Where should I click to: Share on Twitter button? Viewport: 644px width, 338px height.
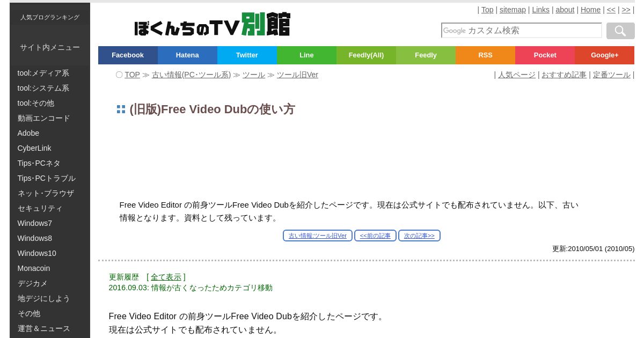point(247,55)
